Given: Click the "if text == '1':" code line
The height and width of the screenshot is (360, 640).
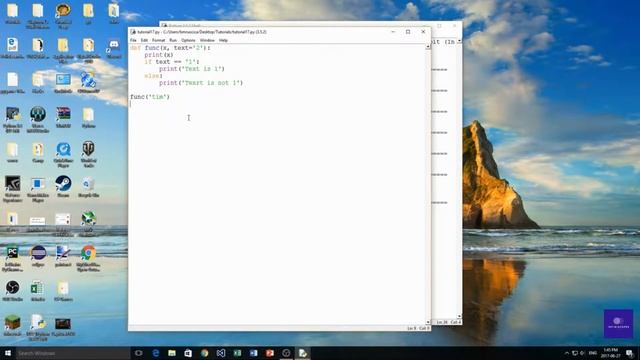Looking at the screenshot, I should pos(172,62).
